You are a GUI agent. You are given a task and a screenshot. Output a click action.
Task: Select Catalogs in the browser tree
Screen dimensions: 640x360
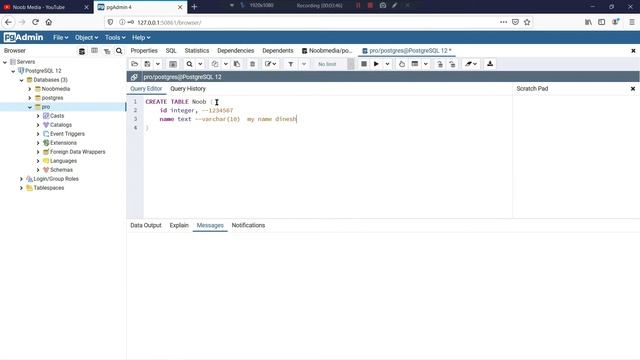tap(60, 125)
